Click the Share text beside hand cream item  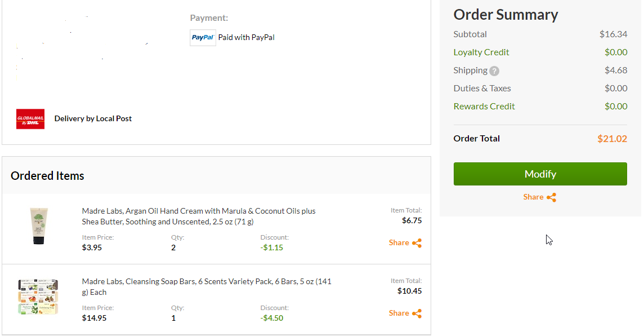point(399,243)
